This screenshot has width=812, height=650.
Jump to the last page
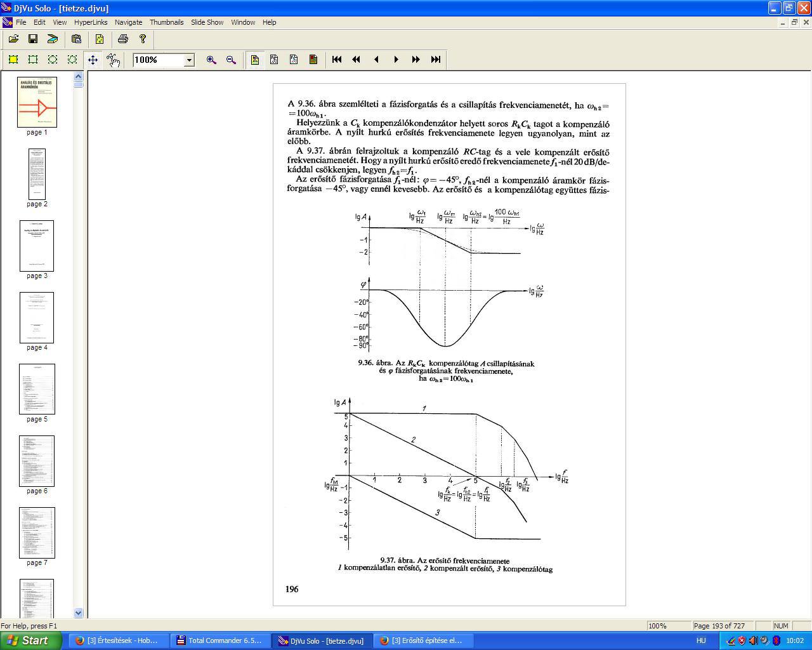pyautogui.click(x=435, y=60)
